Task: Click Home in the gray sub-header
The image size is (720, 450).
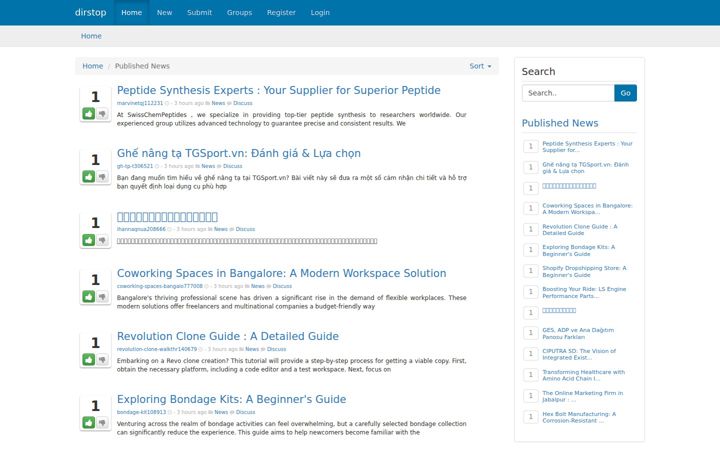Action: click(x=91, y=36)
